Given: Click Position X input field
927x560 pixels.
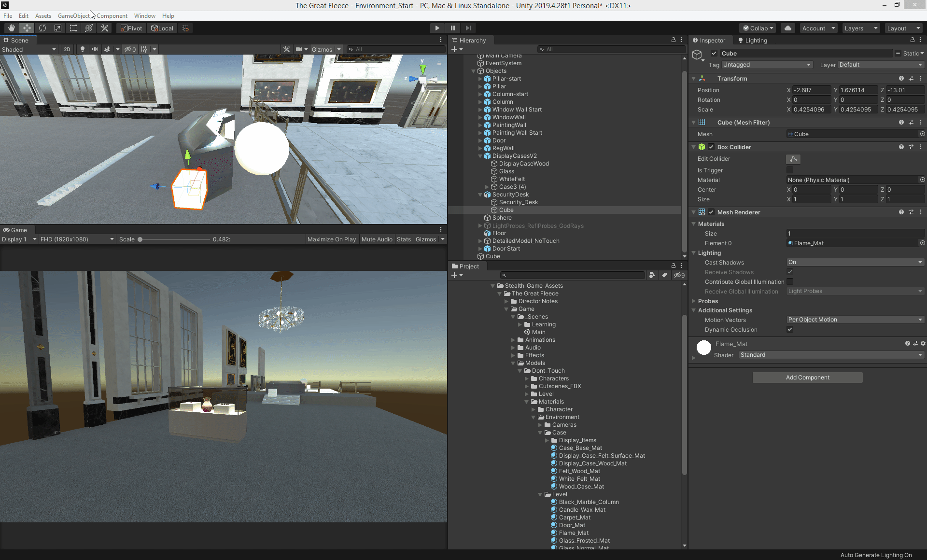Looking at the screenshot, I should click(x=812, y=90).
